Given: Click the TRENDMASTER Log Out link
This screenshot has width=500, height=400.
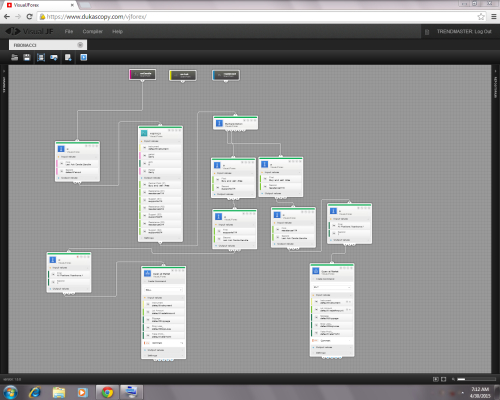Looking at the screenshot, I should click(464, 31).
